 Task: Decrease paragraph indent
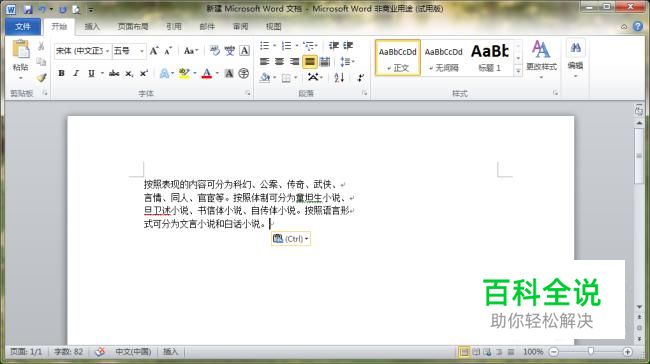click(334, 46)
